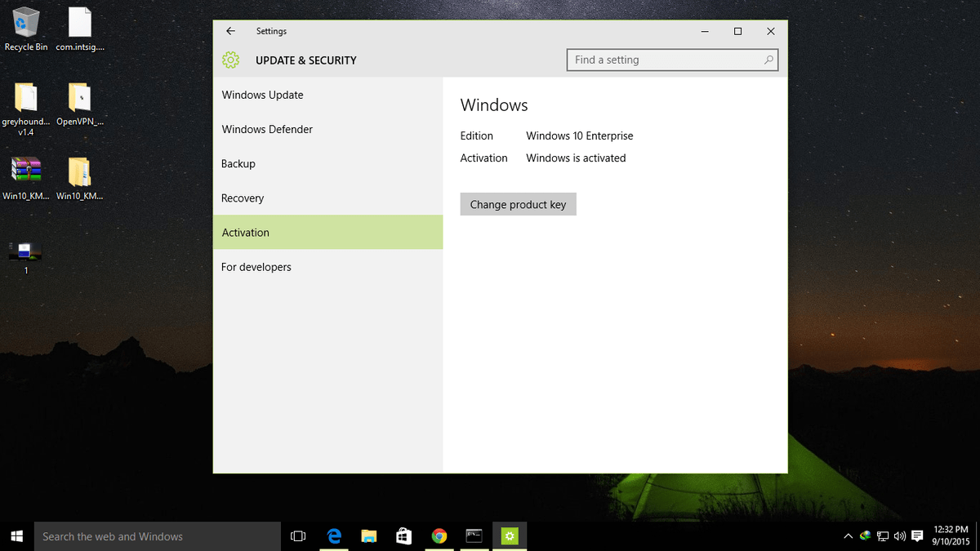Click the Settings gear icon in taskbar

point(510,536)
